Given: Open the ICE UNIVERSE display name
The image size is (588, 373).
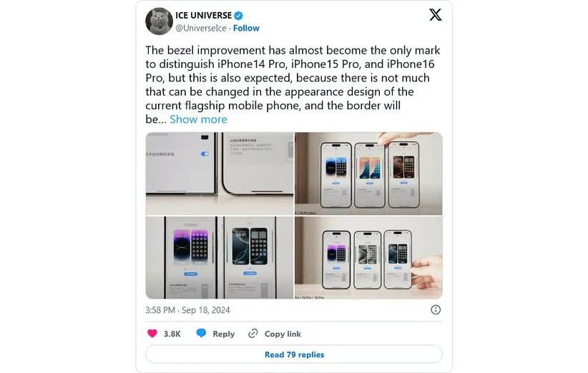Looking at the screenshot, I should click(x=204, y=15).
